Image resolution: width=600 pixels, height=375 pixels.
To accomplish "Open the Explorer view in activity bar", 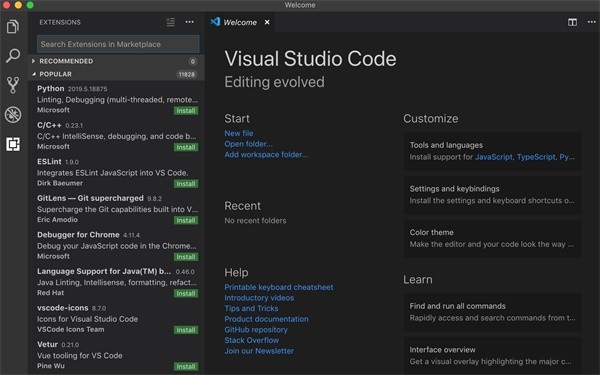I will pos(13,26).
